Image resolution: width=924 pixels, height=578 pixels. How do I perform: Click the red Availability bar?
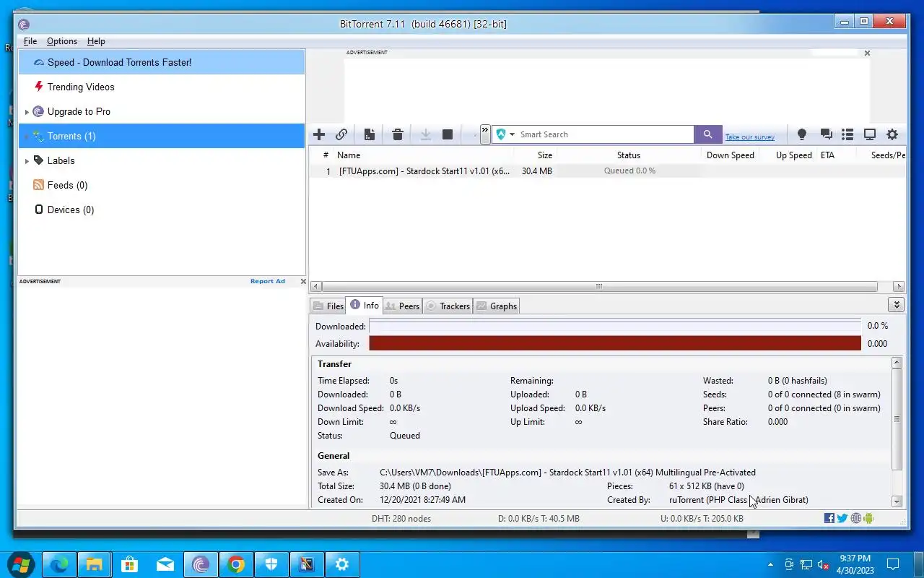click(615, 343)
